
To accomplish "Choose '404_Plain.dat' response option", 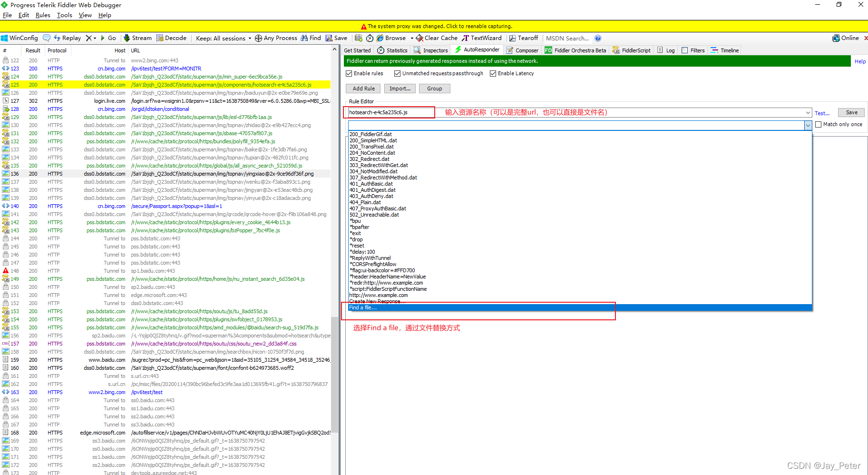I will 580,202.
